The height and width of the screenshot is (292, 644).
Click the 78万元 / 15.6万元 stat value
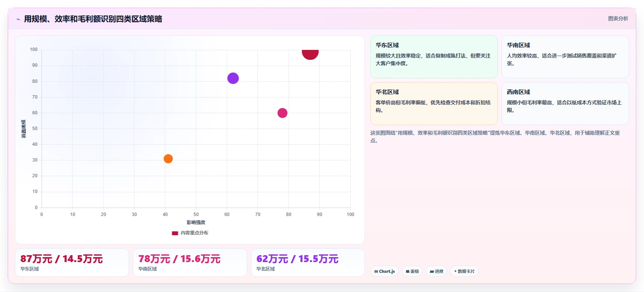tap(179, 259)
